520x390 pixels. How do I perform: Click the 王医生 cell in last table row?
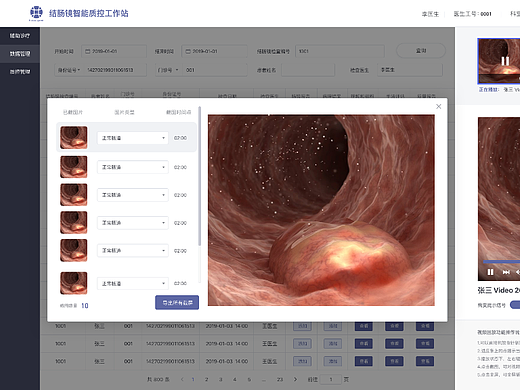pyautogui.click(x=269, y=361)
